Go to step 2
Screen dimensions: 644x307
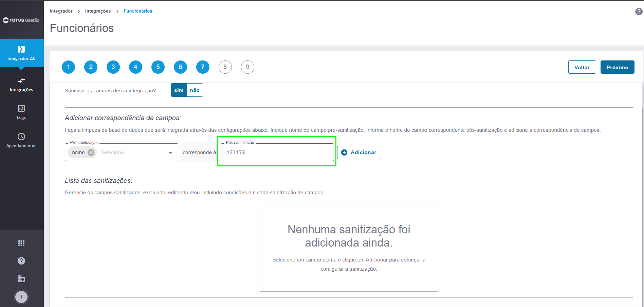91,67
